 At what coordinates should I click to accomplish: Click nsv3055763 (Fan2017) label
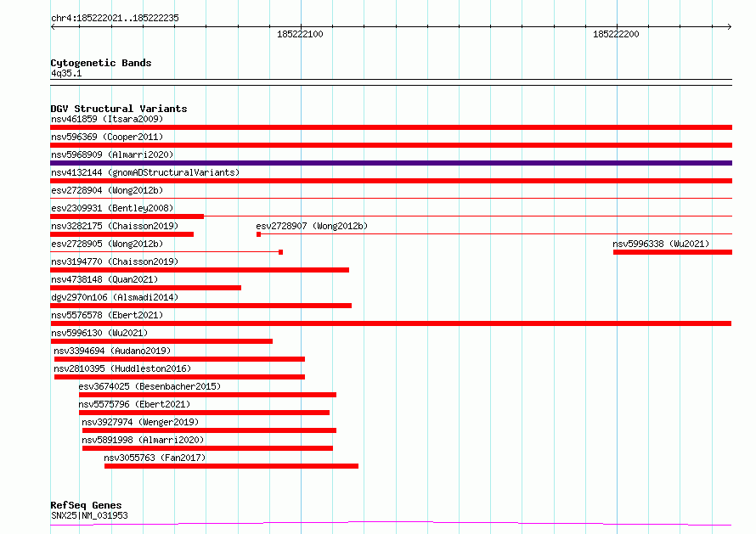[155, 458]
